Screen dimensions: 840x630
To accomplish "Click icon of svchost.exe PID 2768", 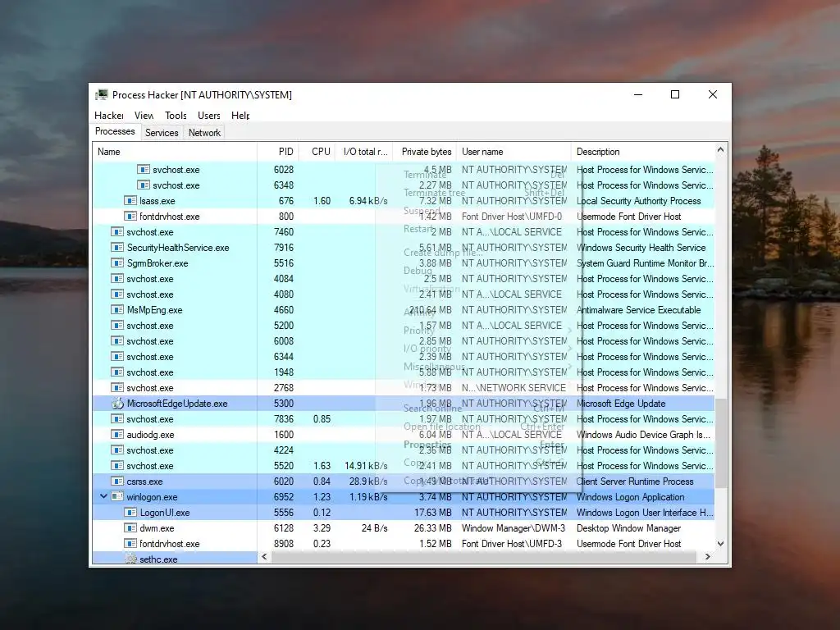I will (117, 388).
